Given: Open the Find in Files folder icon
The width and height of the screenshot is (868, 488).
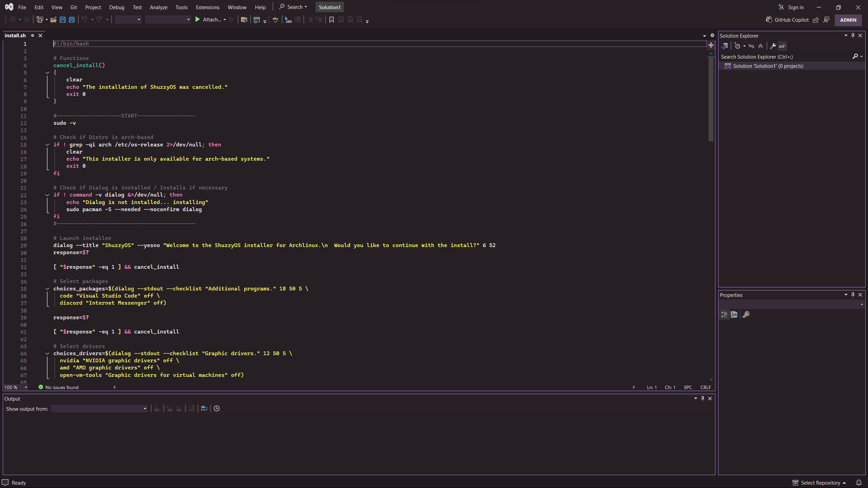Looking at the screenshot, I should (244, 20).
